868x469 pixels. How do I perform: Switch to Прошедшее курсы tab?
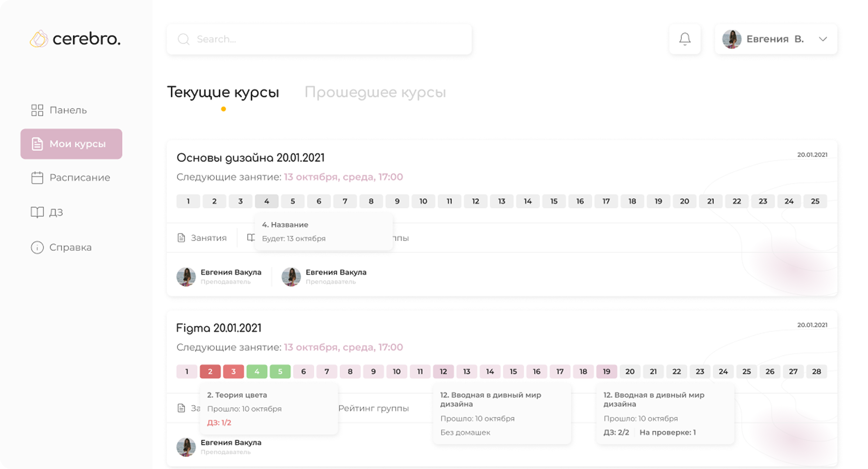[x=375, y=92]
